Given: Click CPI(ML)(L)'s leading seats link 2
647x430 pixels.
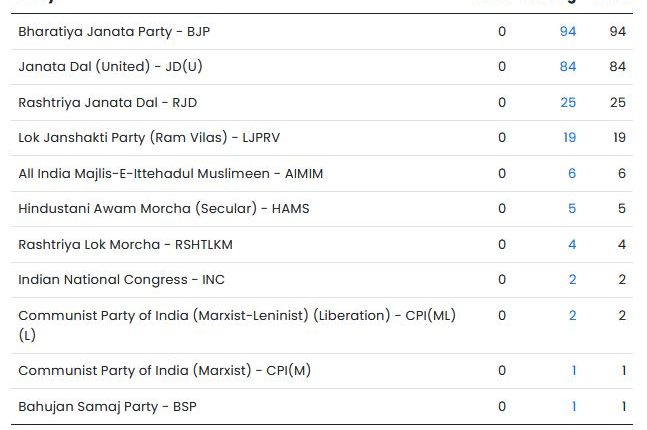Looking at the screenshot, I should pyautogui.click(x=572, y=316).
